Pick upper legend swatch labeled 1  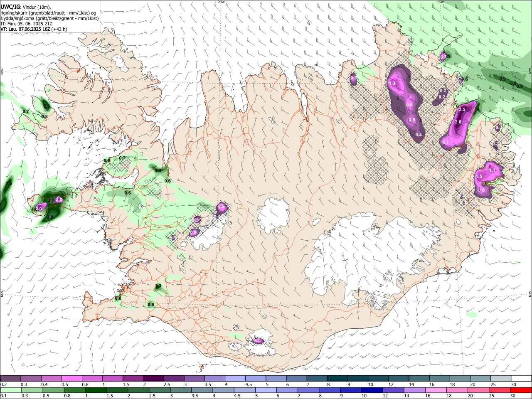point(113,379)
